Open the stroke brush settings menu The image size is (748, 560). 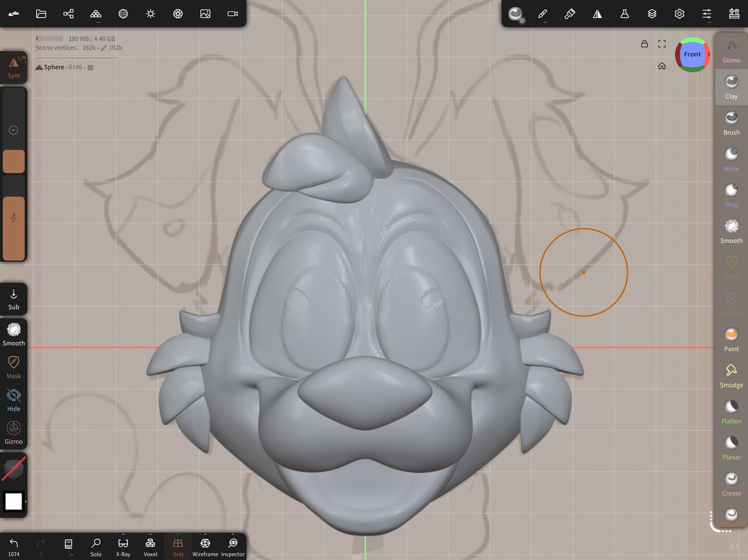point(543,14)
